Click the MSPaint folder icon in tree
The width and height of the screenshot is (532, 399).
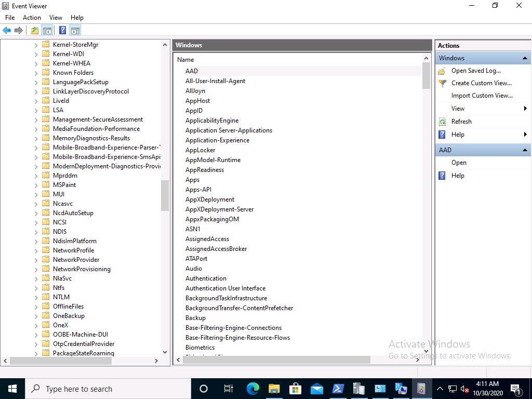(46, 184)
